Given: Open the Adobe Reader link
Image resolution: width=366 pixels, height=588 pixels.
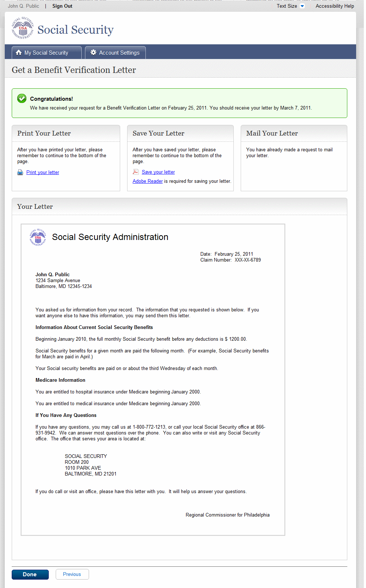Looking at the screenshot, I should pos(148,181).
